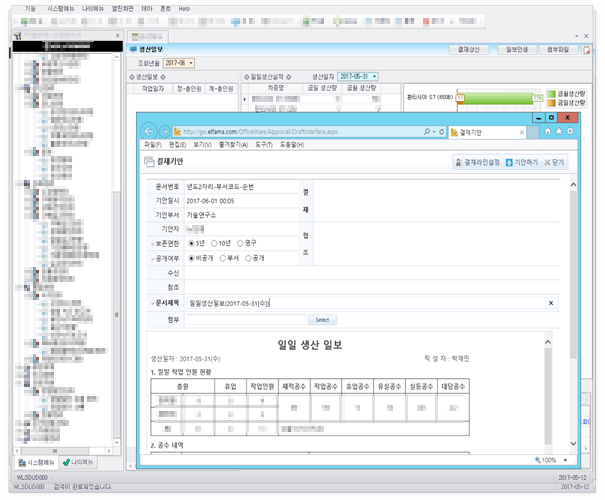Select 영구 retention period
Viewport: 605px width, 500px height.
(x=240, y=243)
